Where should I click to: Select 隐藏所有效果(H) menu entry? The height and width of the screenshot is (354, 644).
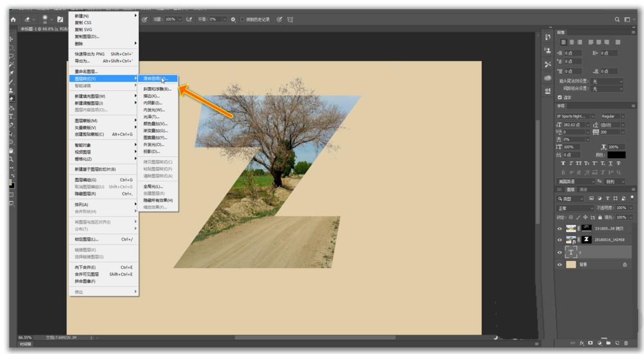point(158,201)
